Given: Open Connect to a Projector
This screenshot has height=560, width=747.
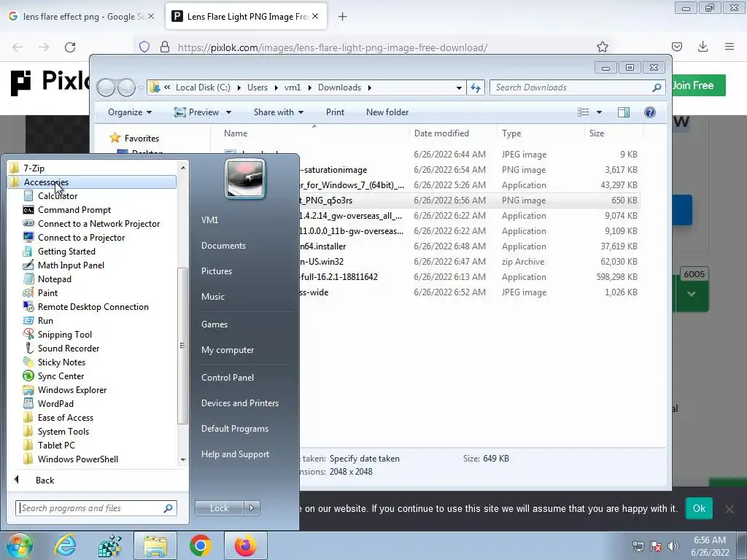Looking at the screenshot, I should [81, 237].
